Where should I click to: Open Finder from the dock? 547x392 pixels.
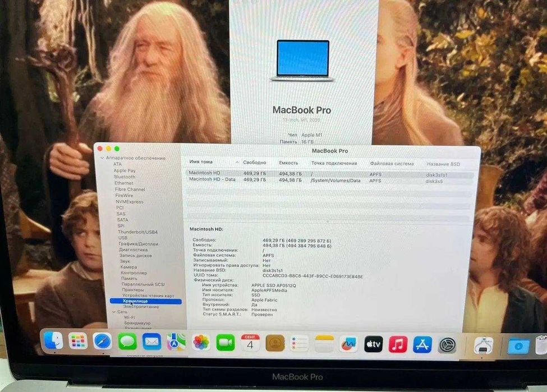53,340
